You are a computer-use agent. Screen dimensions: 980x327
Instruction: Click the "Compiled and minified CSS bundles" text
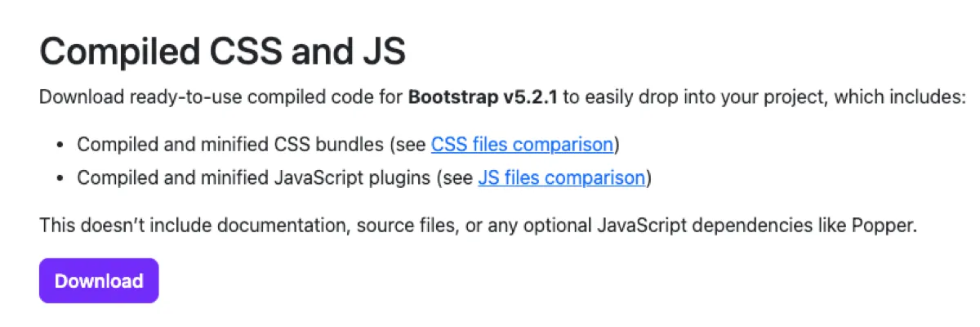coord(230,145)
